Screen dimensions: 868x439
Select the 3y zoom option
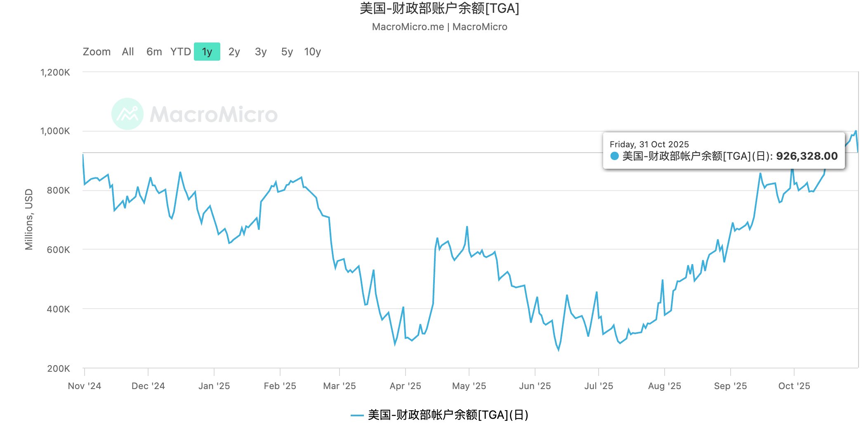coord(261,52)
